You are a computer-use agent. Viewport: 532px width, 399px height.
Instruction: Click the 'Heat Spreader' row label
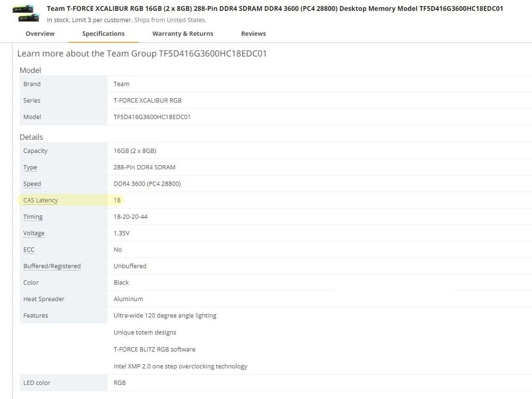(x=44, y=299)
